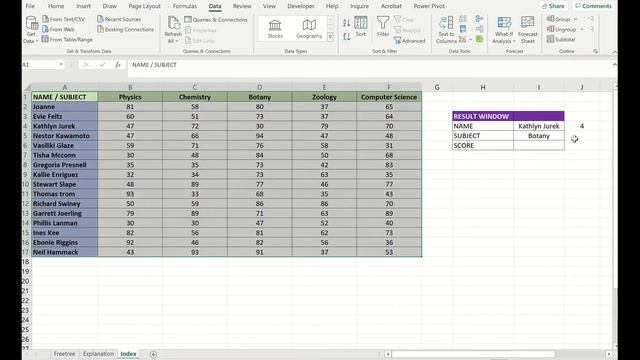Screen dimensions: 640x360
Task: Open Queries & Connections pane
Action: click(216, 20)
